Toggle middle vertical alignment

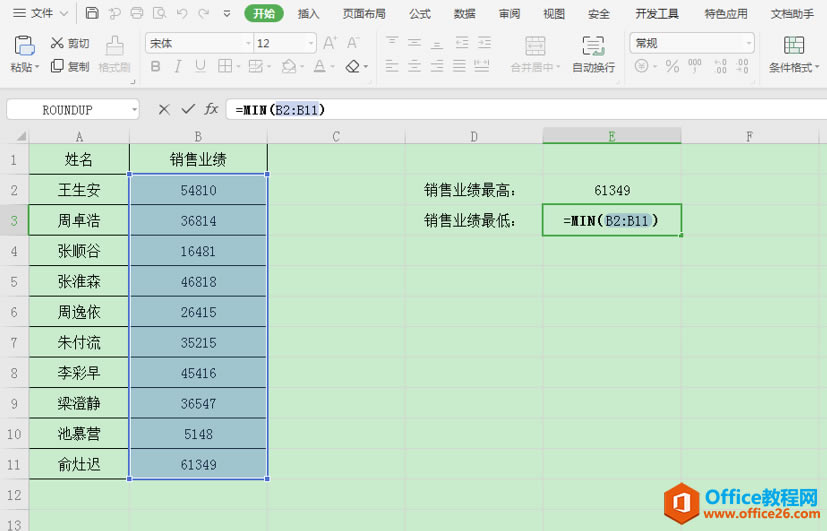(415, 42)
